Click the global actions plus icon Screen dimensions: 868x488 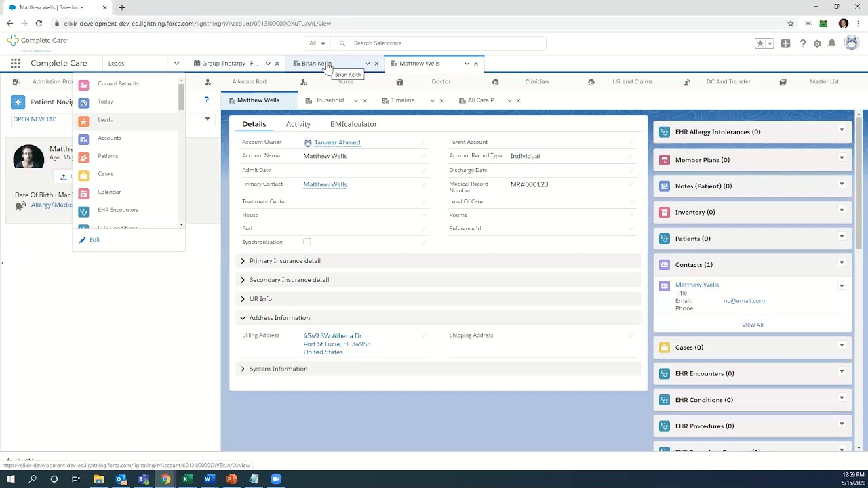click(785, 43)
